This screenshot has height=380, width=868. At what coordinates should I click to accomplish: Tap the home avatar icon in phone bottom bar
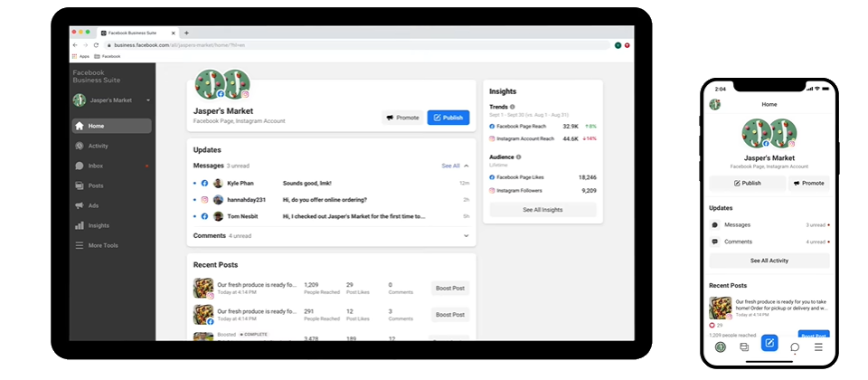point(721,347)
